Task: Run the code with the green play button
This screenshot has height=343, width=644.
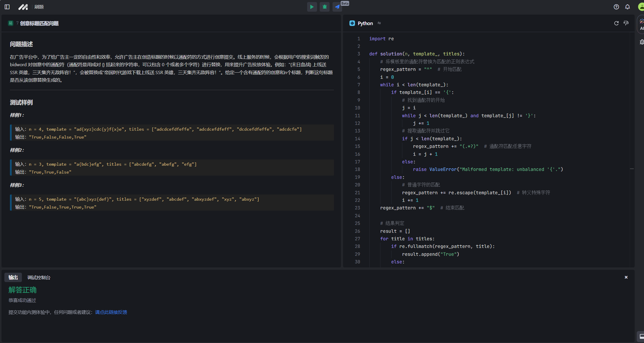Action: coord(312,7)
